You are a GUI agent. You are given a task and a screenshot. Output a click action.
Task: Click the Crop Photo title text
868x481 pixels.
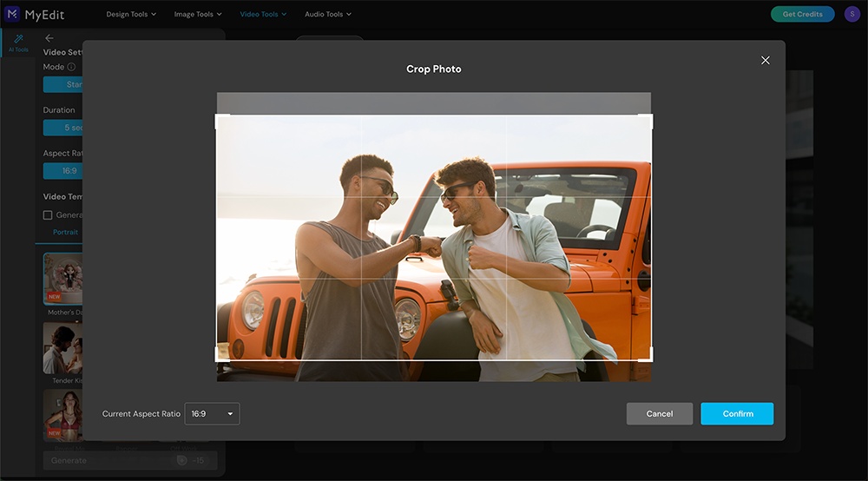point(433,69)
